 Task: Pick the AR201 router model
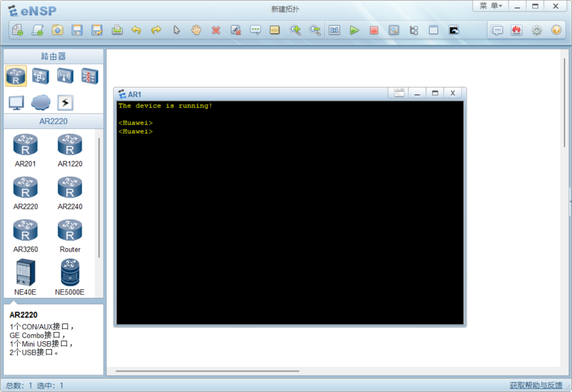(25, 150)
